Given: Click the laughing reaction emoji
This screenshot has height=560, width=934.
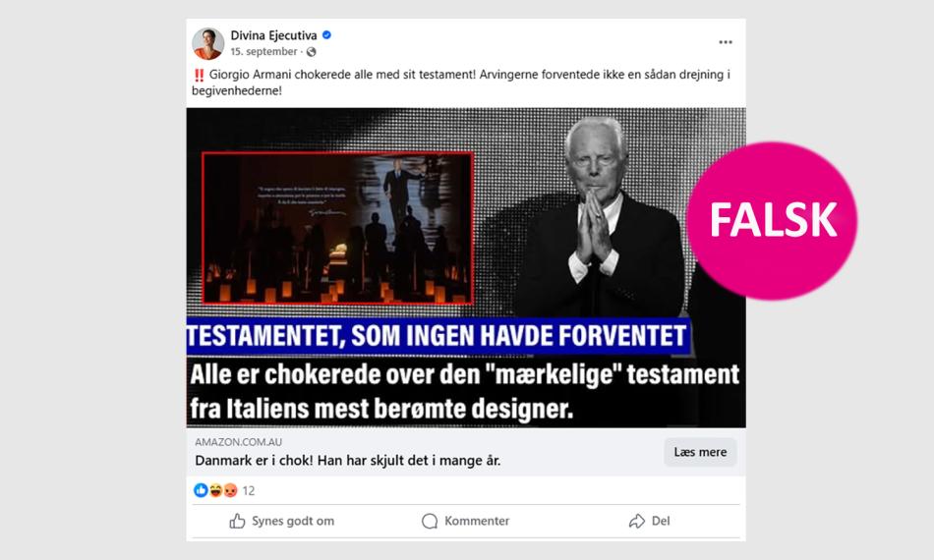Looking at the screenshot, I should click(x=215, y=490).
